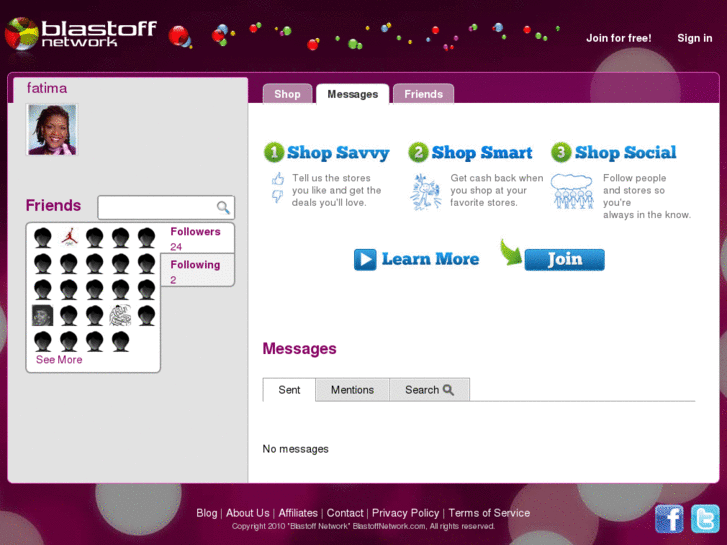Screen dimensions: 727x545
Task: Click the thumbs up and down icon
Action: (278, 187)
